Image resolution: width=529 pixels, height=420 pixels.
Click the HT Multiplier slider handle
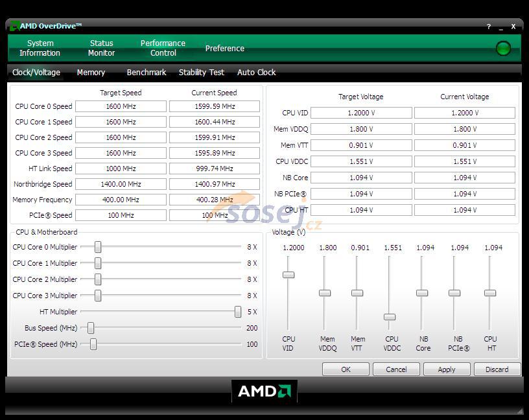coord(238,311)
